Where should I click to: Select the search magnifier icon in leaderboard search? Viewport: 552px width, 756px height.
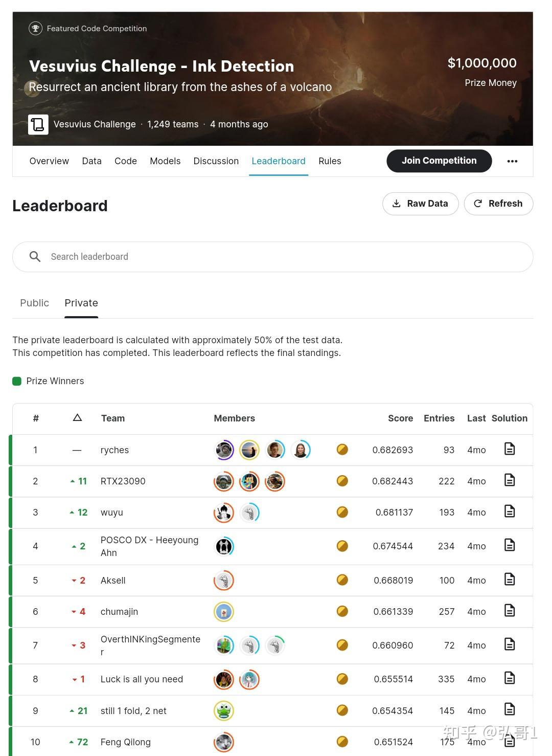(x=35, y=256)
